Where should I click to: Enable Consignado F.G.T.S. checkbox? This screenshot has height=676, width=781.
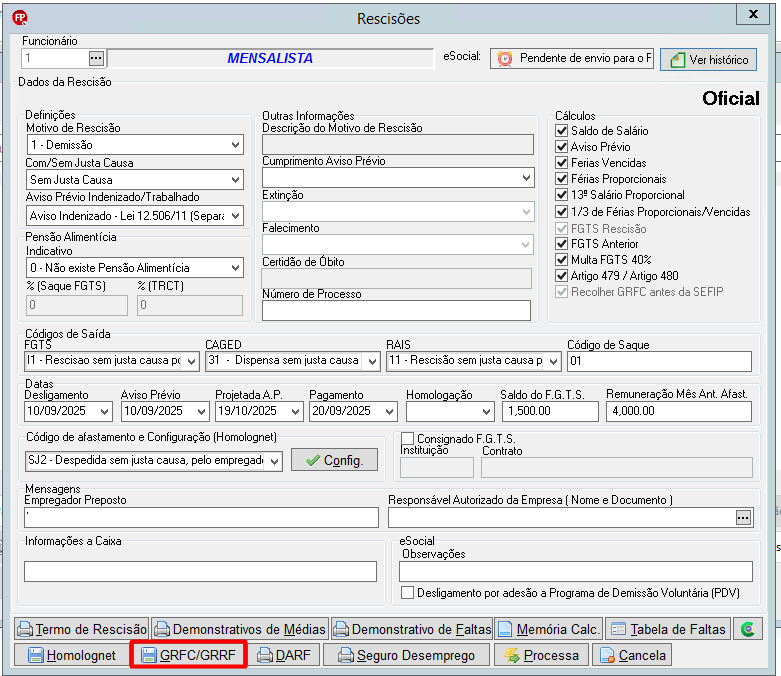pyautogui.click(x=407, y=438)
